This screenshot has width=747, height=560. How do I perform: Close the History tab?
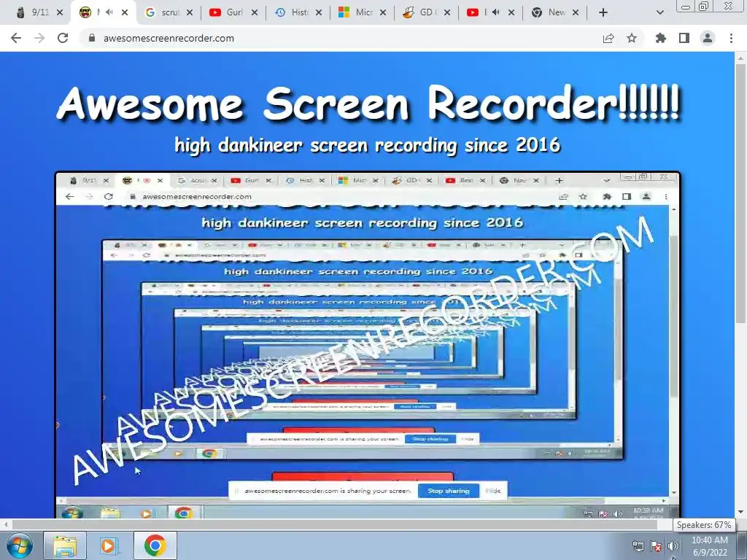319,12
